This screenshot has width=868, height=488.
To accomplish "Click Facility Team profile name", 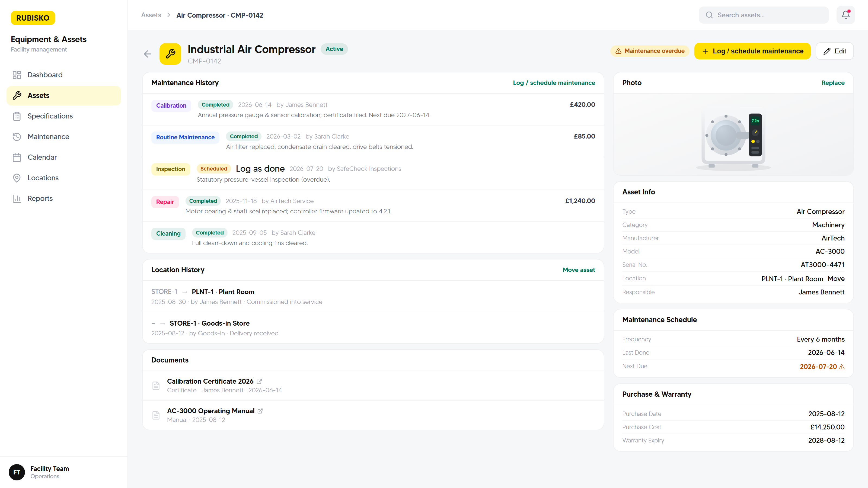I will coord(50,469).
